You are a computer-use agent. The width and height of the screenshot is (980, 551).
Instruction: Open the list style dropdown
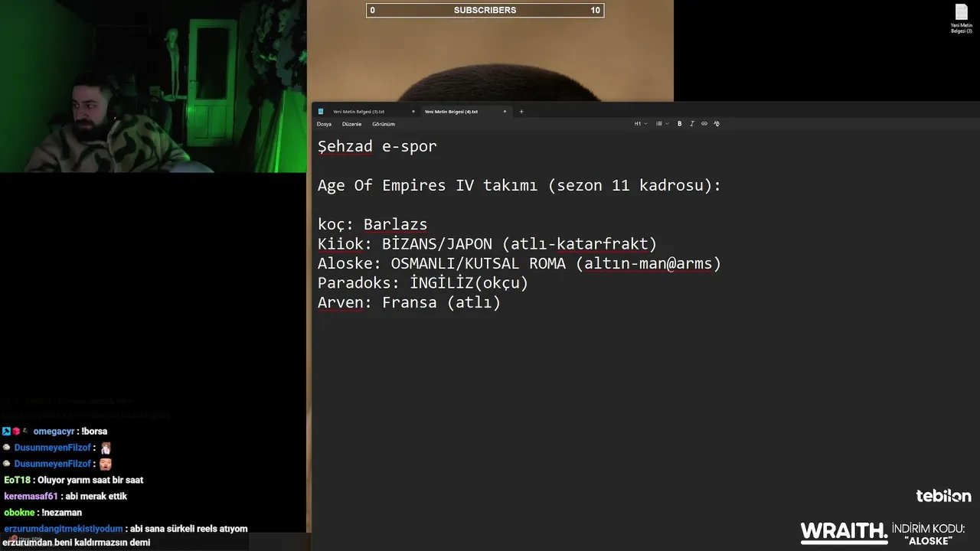point(662,124)
